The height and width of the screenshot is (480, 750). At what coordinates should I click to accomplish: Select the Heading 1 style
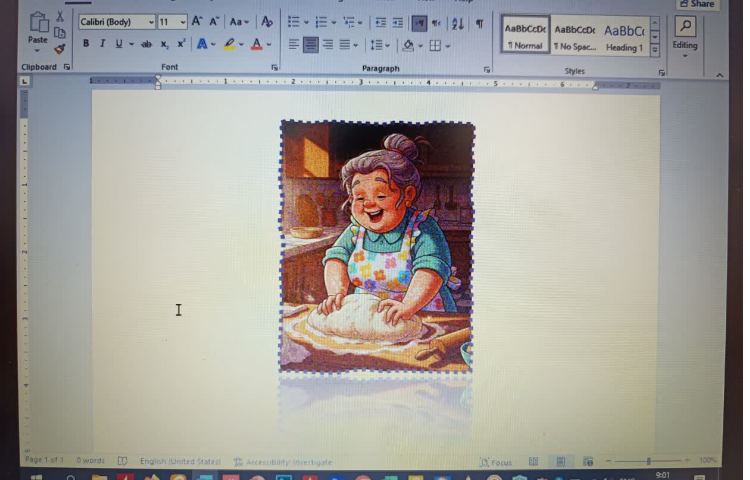[623, 35]
